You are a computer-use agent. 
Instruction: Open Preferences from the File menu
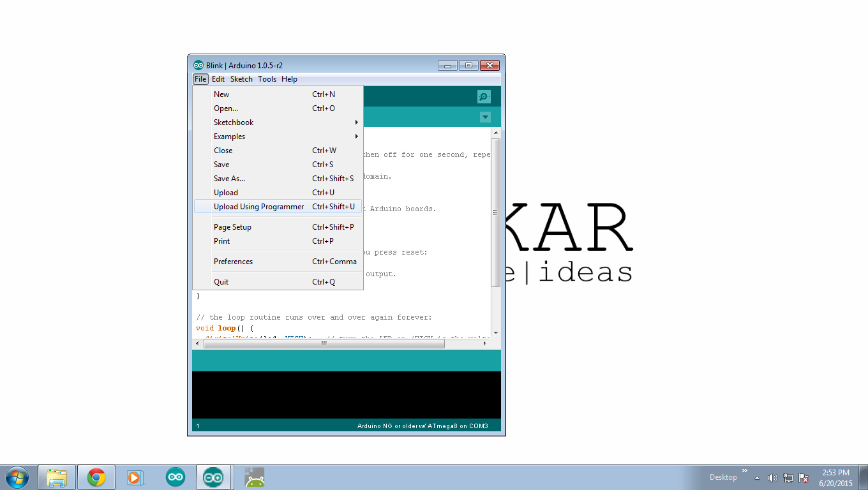[233, 261]
